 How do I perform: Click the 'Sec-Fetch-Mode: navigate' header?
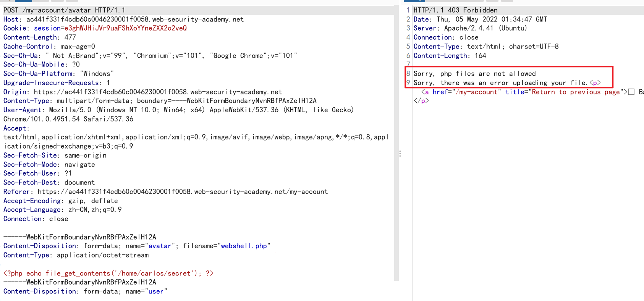coord(49,165)
